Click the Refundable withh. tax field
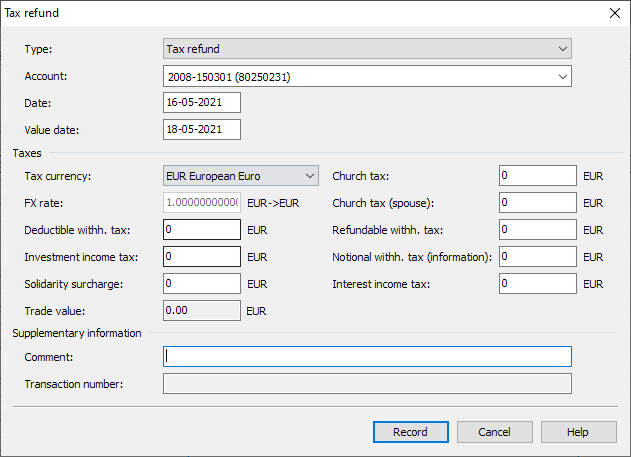Image resolution: width=631 pixels, height=457 pixels. tap(537, 230)
